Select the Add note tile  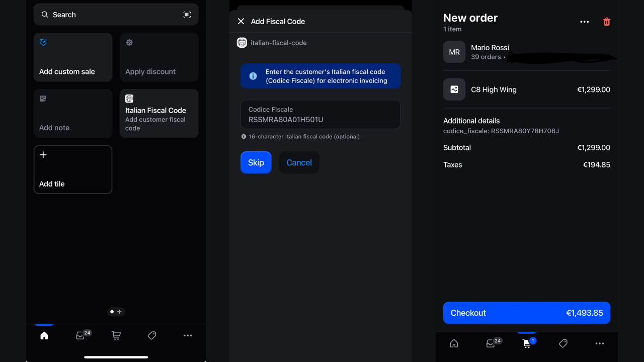(x=73, y=113)
